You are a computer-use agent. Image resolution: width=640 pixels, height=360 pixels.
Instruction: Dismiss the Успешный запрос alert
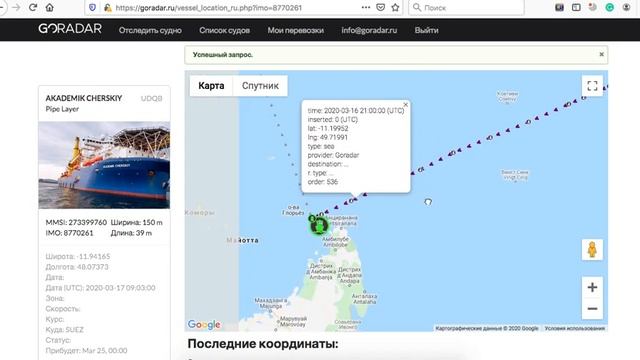point(601,54)
